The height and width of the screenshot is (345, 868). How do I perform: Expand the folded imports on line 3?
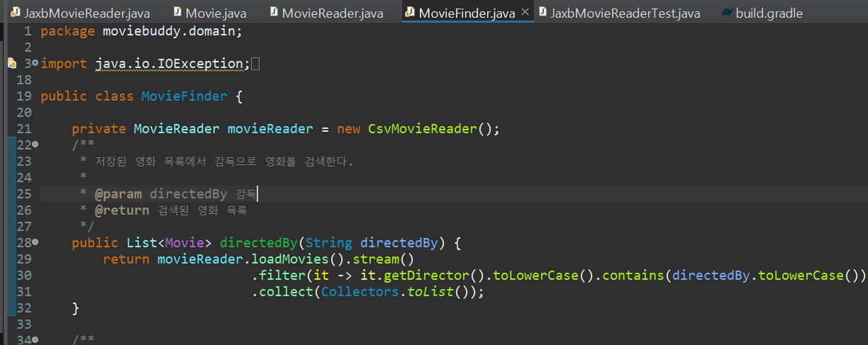pos(35,64)
